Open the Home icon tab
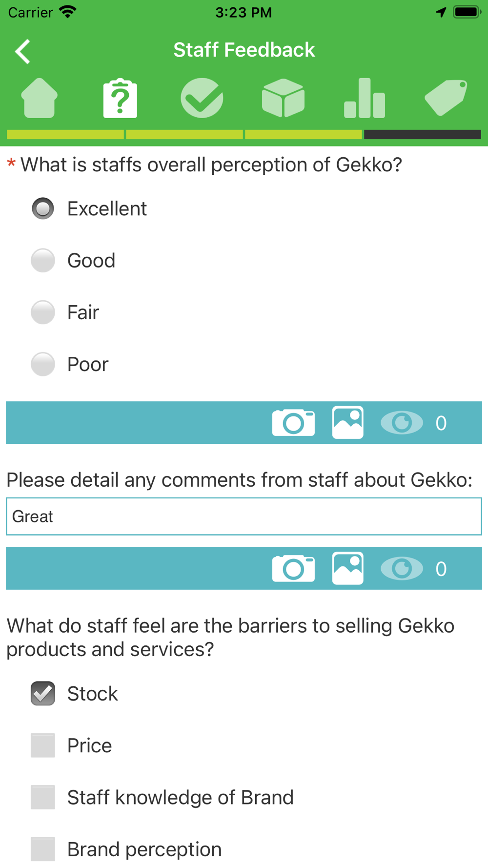This screenshot has width=488, height=868. 40,98
